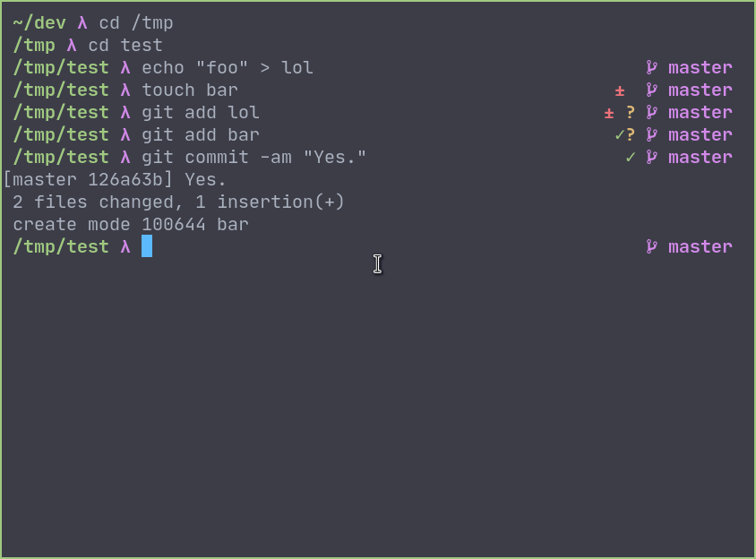The width and height of the screenshot is (756, 559).
Task: Place cursor at the blue block cursor
Action: point(147,247)
